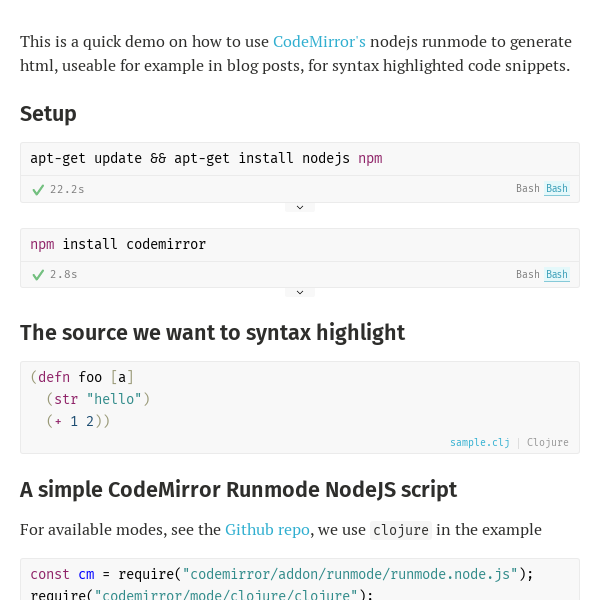Click inside the apt-get update code cell
Screen dimensions: 600x600
pyautogui.click(x=206, y=159)
